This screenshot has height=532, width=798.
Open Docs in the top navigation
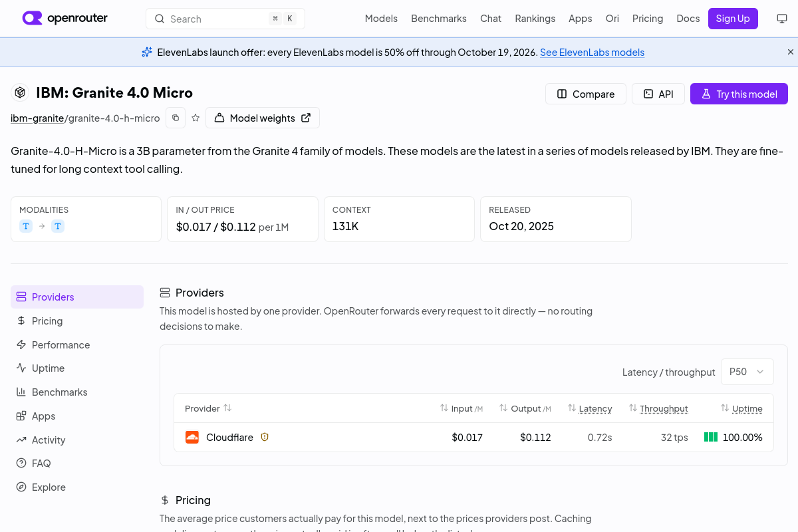click(688, 19)
